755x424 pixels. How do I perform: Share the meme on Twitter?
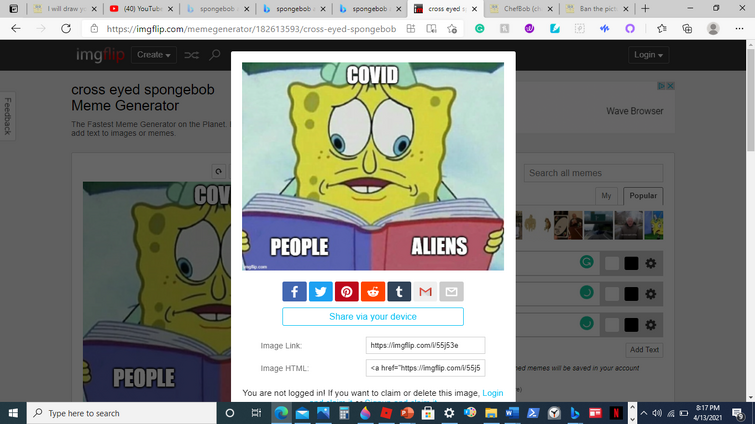pyautogui.click(x=321, y=292)
